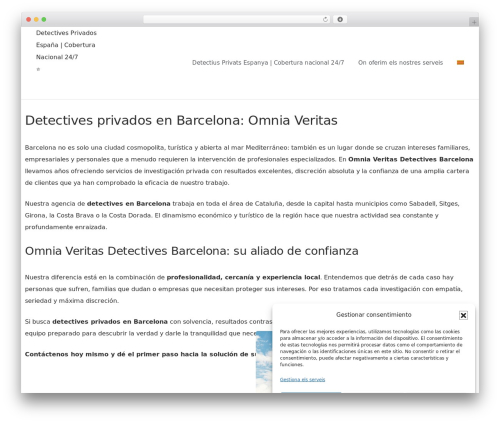Click the yellow minimize window dot

pyautogui.click(x=36, y=20)
